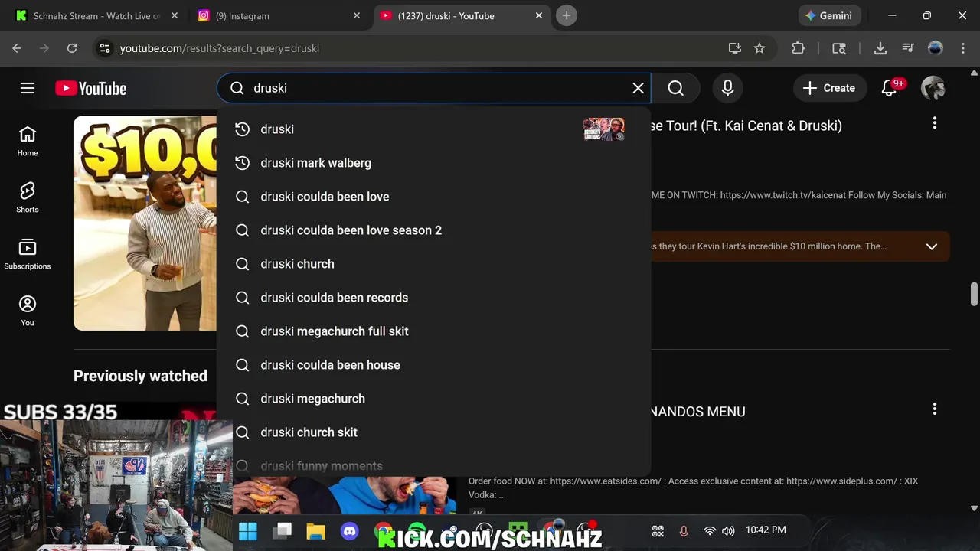Click the youtube.com address bar URL
Viewport: 980px width, 551px height.
220,48
